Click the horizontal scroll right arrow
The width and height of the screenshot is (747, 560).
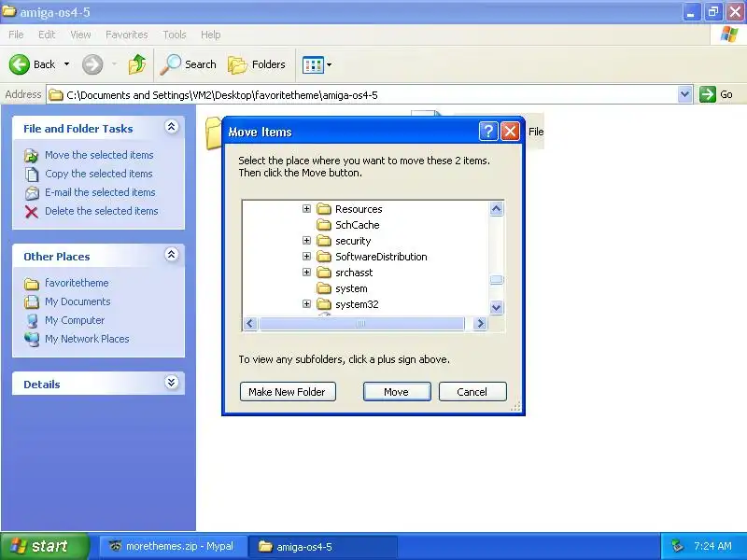click(x=480, y=324)
